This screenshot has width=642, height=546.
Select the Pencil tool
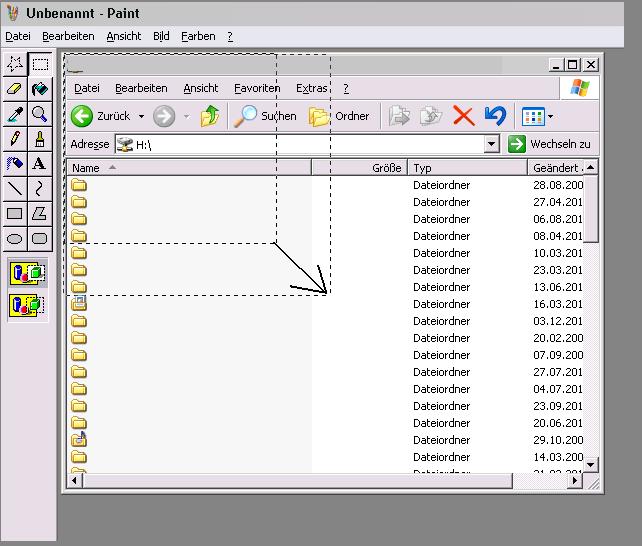tap(15, 139)
